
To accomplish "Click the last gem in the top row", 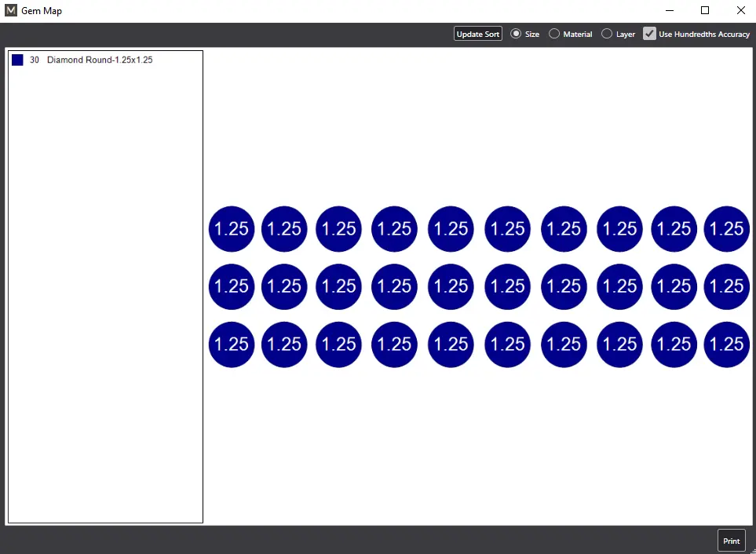I will click(726, 229).
